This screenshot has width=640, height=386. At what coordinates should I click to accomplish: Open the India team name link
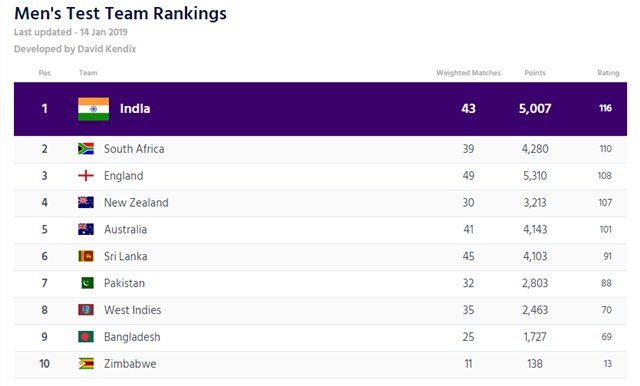[x=135, y=109]
